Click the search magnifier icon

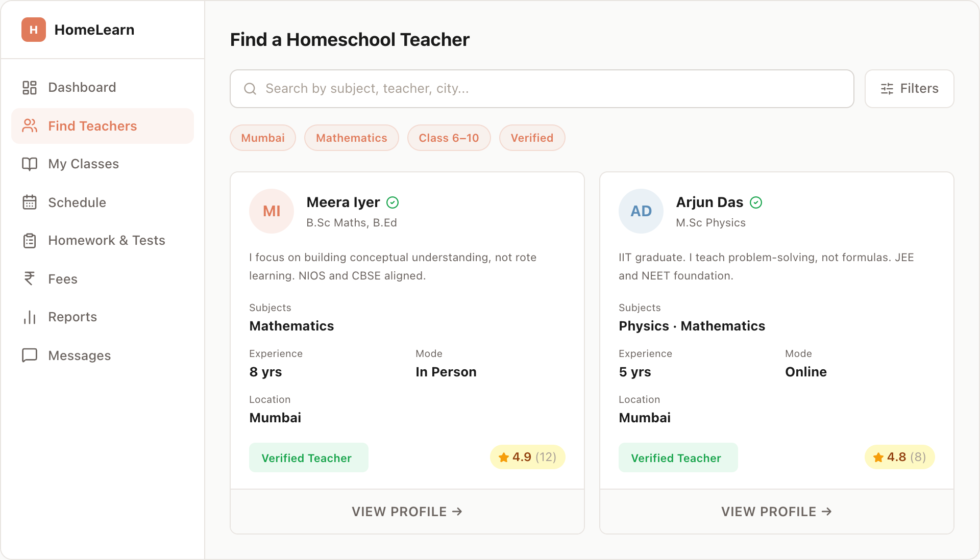click(250, 89)
